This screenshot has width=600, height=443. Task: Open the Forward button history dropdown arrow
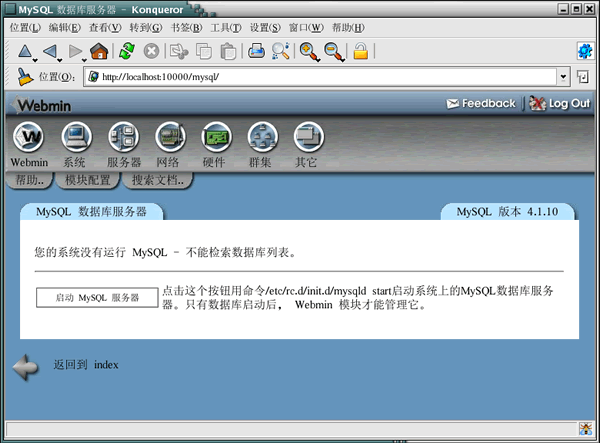coord(84,60)
